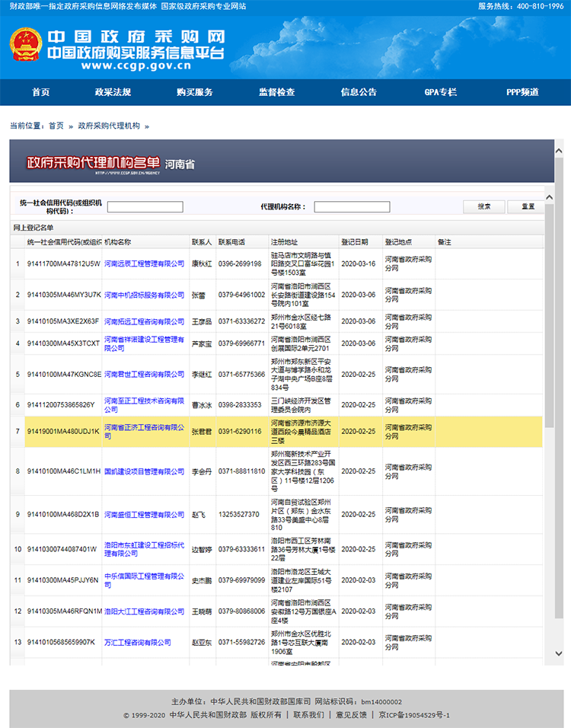The height and width of the screenshot is (728, 571).
Task: Focus the 统一社会信用代码 input field
Action: [x=145, y=207]
